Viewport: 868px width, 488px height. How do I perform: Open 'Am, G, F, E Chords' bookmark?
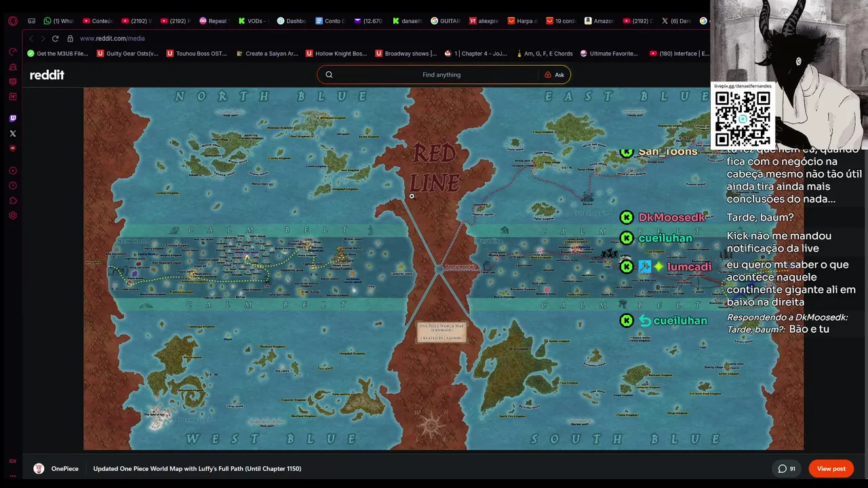click(544, 54)
